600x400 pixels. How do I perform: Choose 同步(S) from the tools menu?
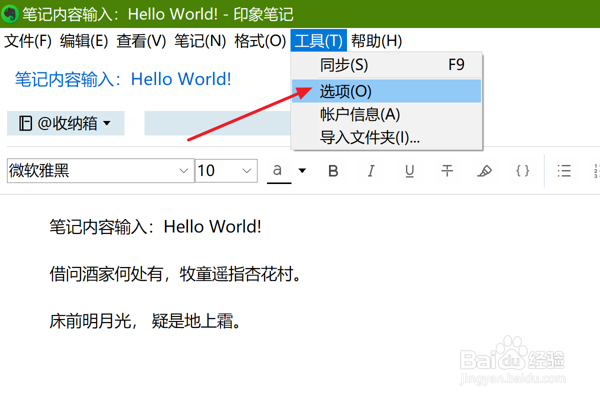coord(386,65)
